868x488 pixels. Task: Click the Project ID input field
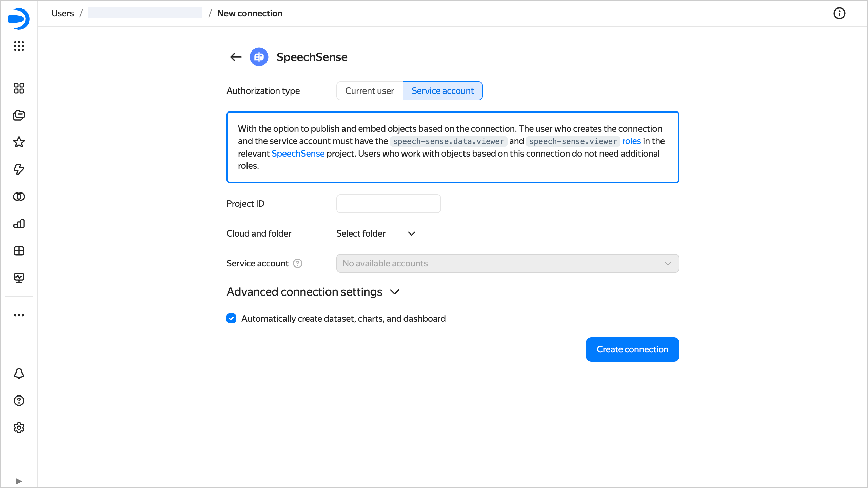388,204
